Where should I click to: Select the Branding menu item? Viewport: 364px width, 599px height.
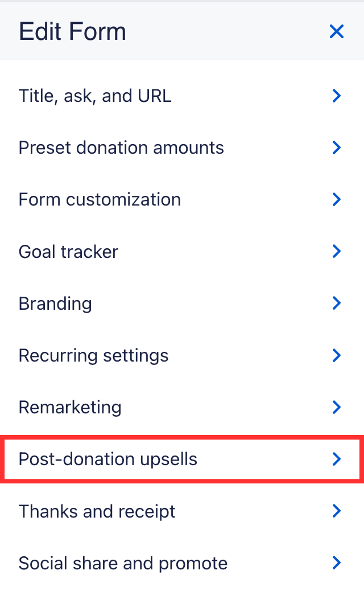tap(55, 303)
